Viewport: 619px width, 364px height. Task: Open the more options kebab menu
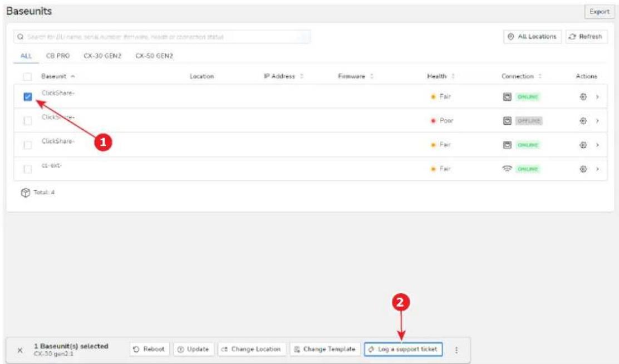click(456, 350)
